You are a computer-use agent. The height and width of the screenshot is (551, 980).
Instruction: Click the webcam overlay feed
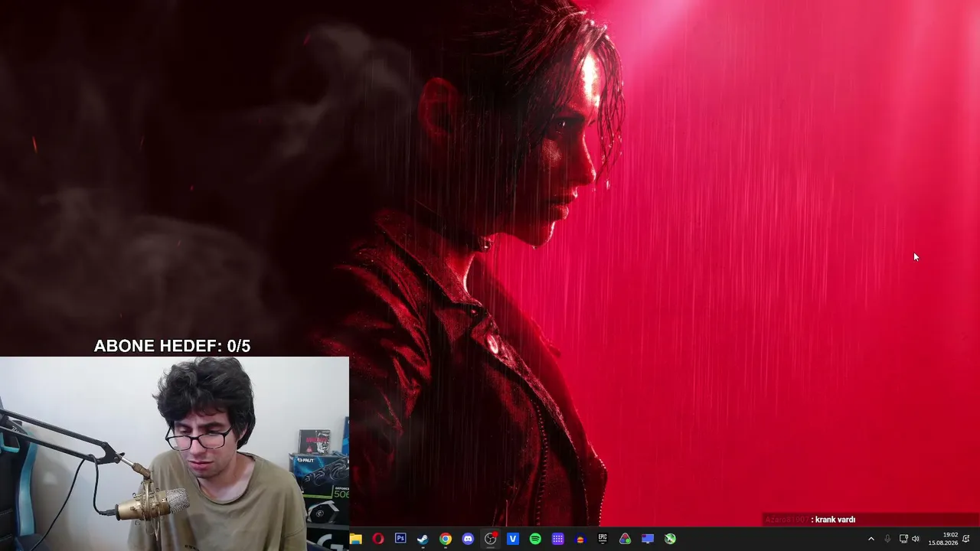coord(175,453)
